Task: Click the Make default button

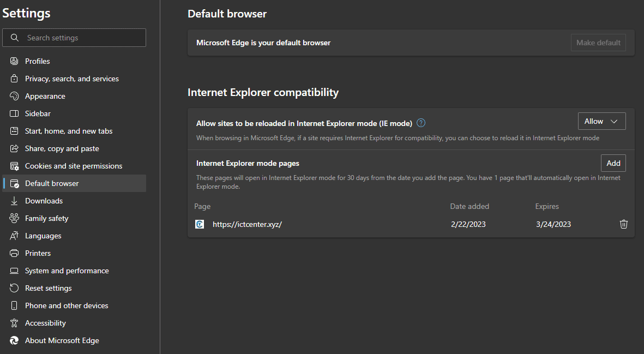Action: (598, 42)
